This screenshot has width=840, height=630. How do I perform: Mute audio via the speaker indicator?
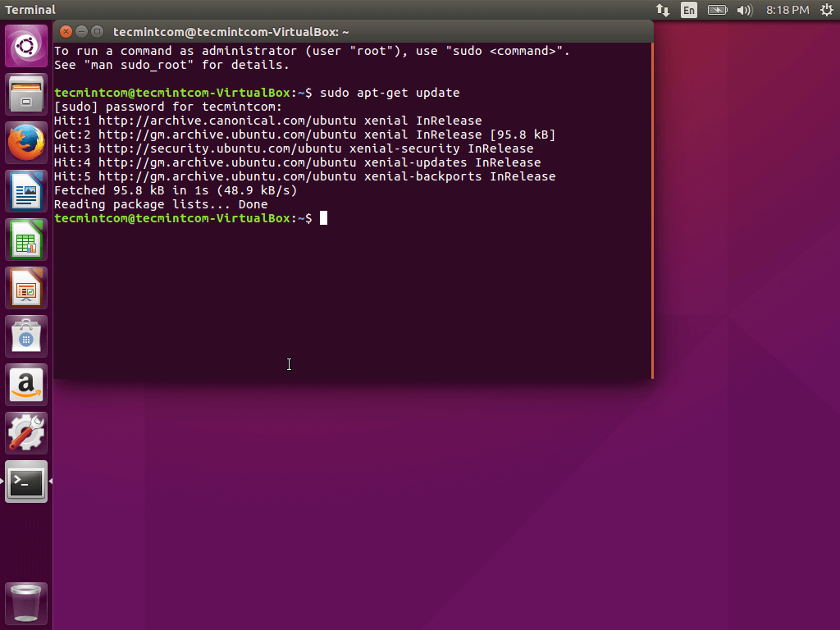[743, 10]
